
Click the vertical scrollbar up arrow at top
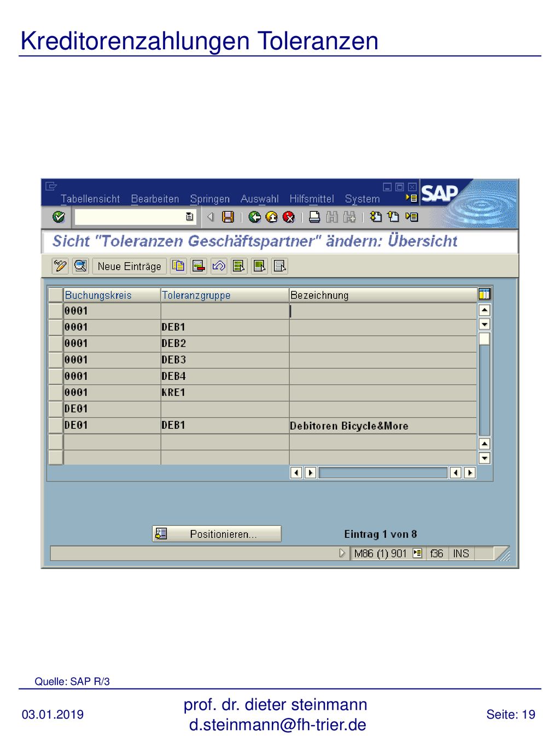485,310
